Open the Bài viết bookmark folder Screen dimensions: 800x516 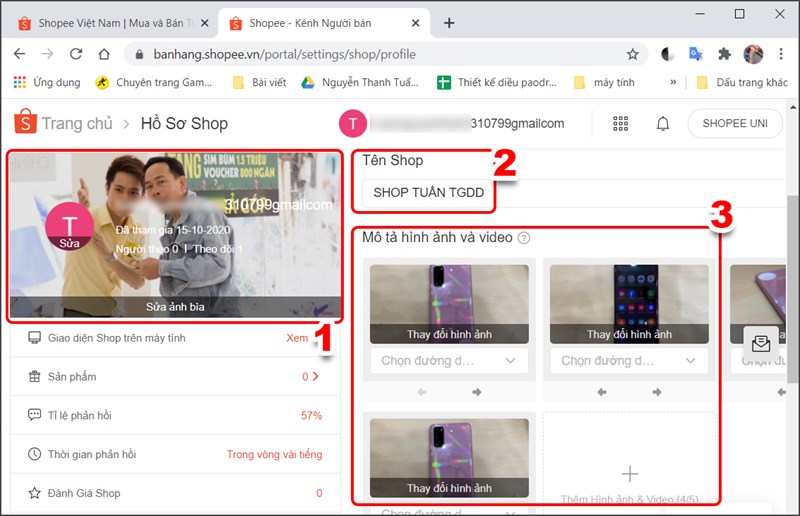[x=259, y=82]
